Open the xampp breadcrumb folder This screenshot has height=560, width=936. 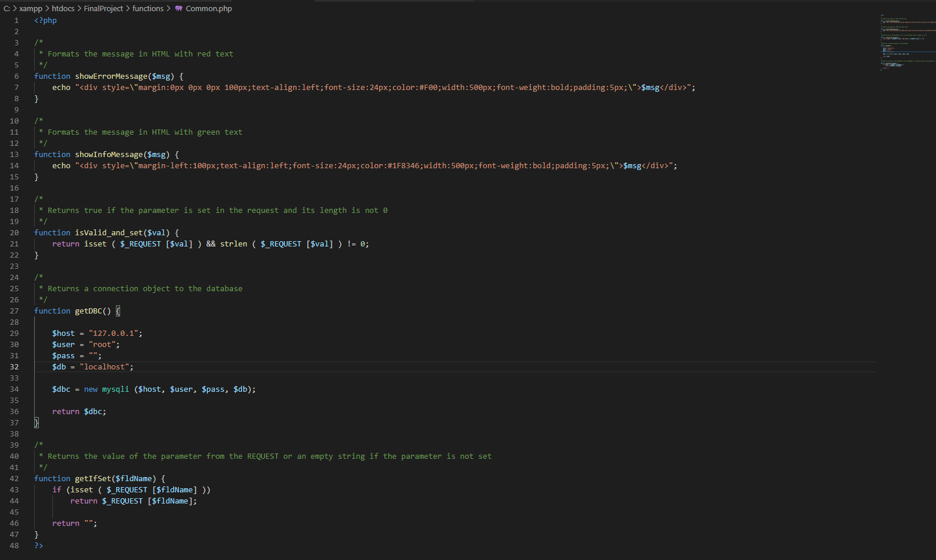click(31, 8)
